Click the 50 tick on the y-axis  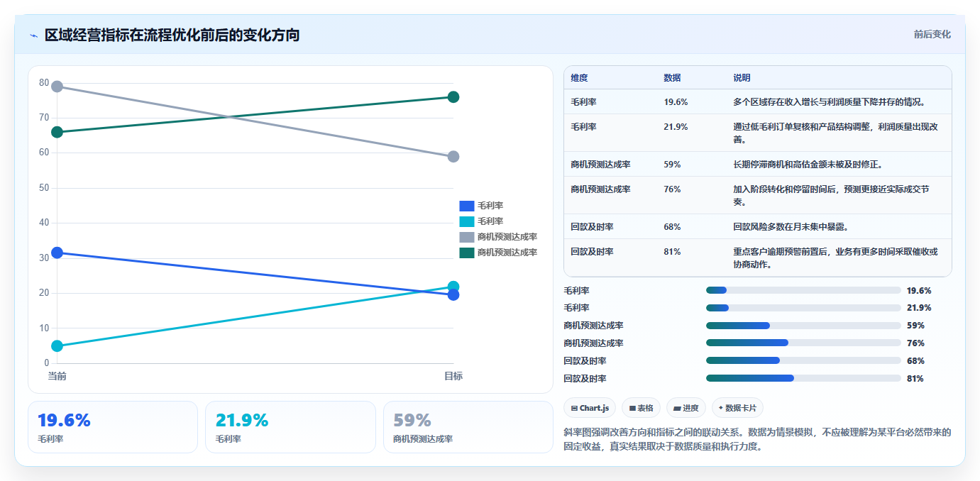[44, 188]
